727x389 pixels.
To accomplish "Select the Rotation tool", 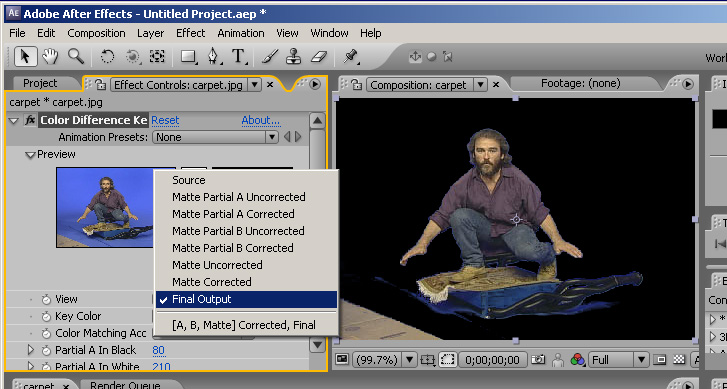I will click(x=108, y=57).
